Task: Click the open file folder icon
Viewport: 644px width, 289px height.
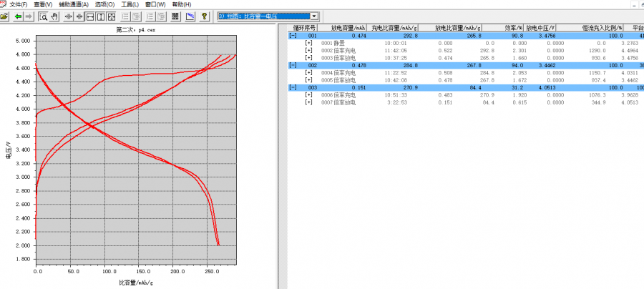Action: click(x=4, y=16)
